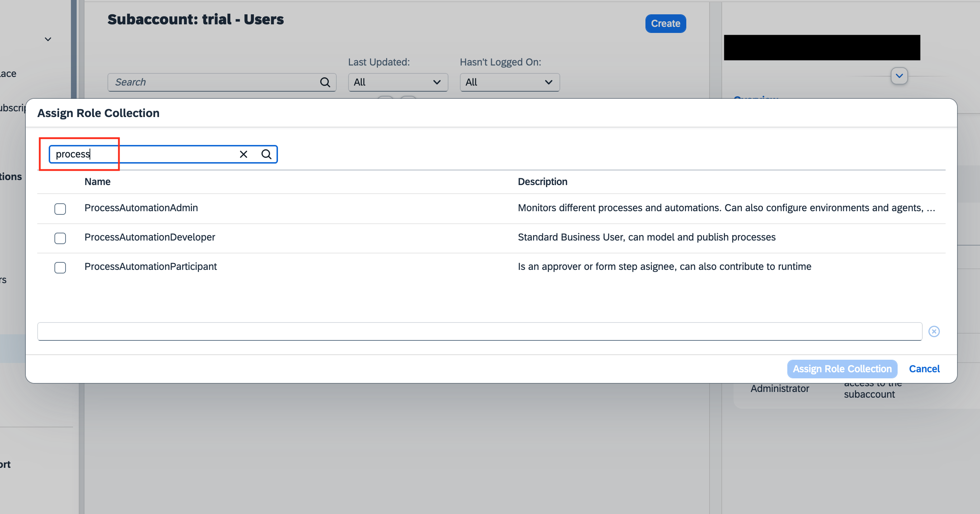Cancel the Assign Role Collection dialog
Screen dimensions: 980x514
click(x=924, y=369)
